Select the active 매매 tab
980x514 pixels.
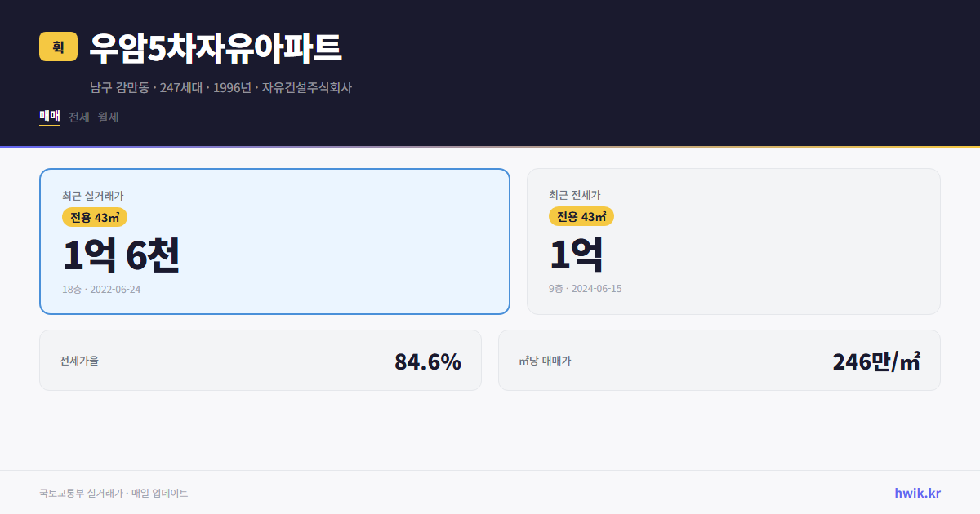tap(49, 117)
